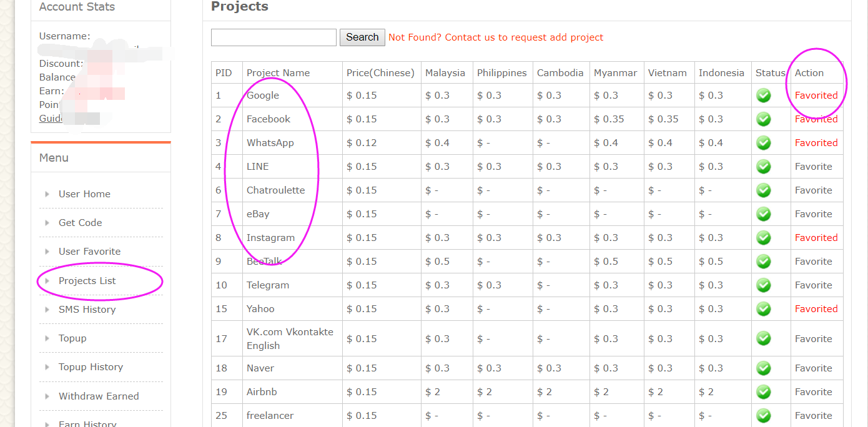Click the green status icon for Google
The image size is (868, 427).
pos(763,96)
